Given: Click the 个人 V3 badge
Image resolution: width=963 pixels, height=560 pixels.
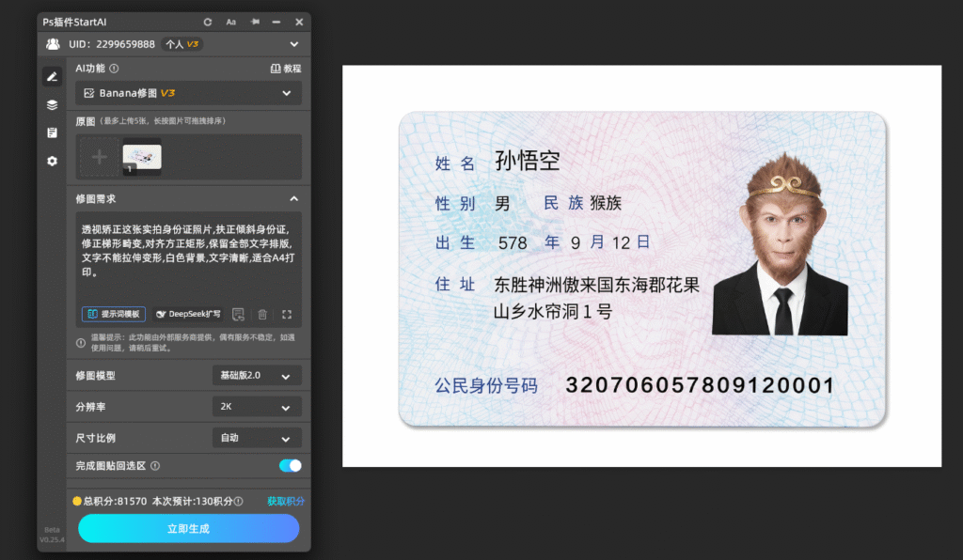Looking at the screenshot, I should tap(182, 44).
